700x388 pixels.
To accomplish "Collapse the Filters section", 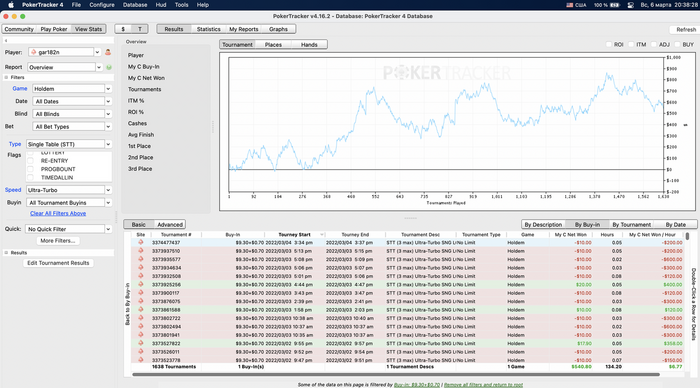I will pyautogui.click(x=6, y=77).
